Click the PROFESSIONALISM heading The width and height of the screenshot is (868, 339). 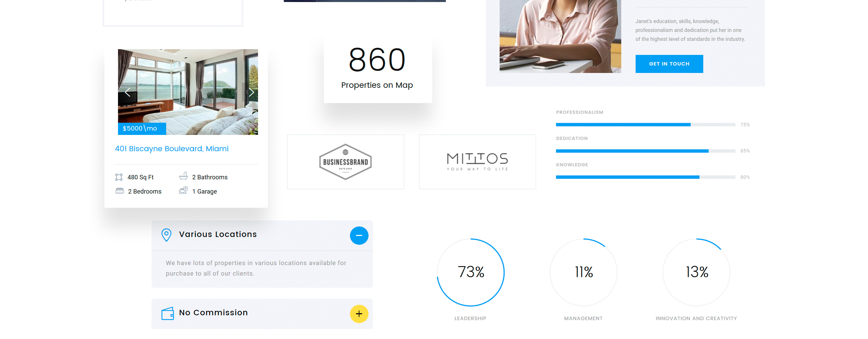(x=579, y=112)
